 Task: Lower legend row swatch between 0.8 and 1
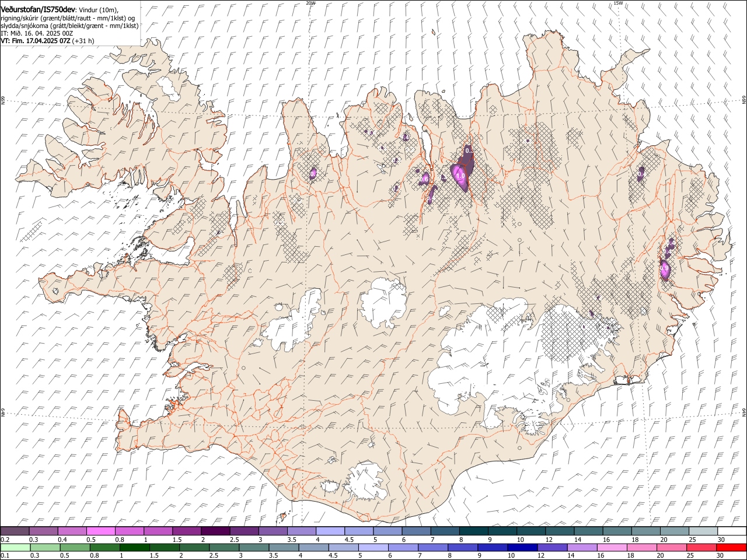click(x=105, y=547)
